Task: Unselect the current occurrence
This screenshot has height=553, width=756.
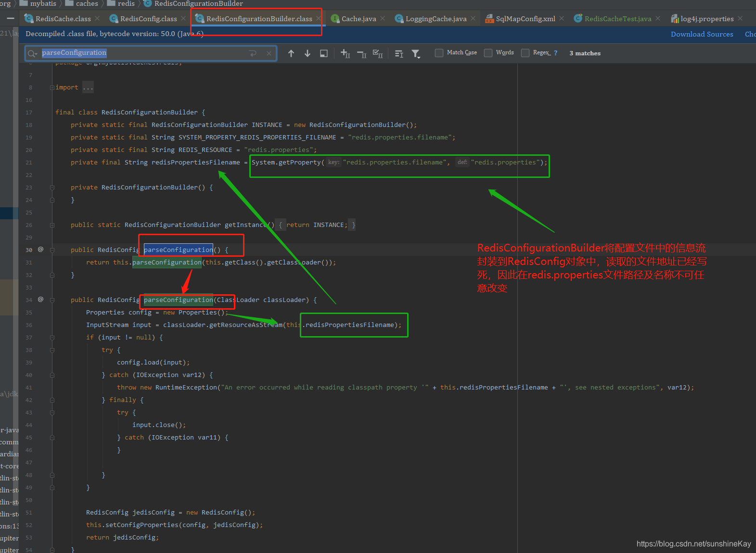Action: pos(362,53)
